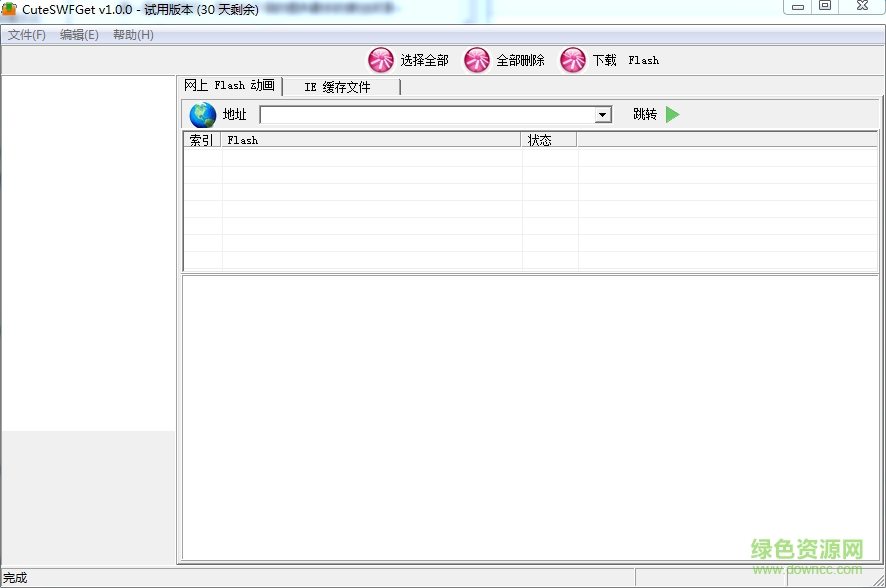Open the 帮助(H) menu
886x588 pixels.
click(132, 33)
